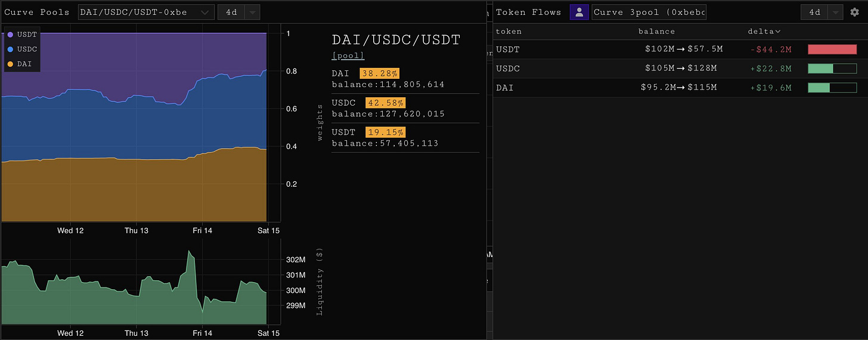Click the balance:57,405,113 value
Viewport: 868px width, 340px height.
click(x=385, y=143)
